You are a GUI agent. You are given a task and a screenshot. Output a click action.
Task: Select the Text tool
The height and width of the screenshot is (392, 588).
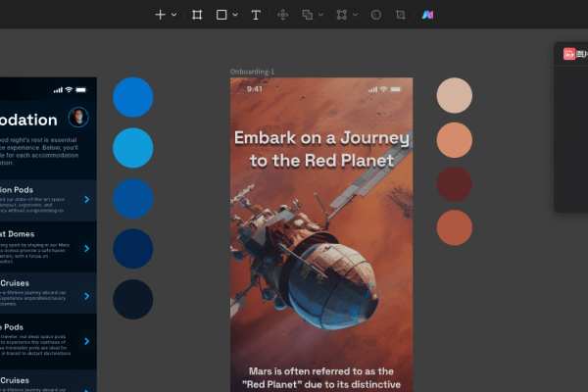coord(256,15)
